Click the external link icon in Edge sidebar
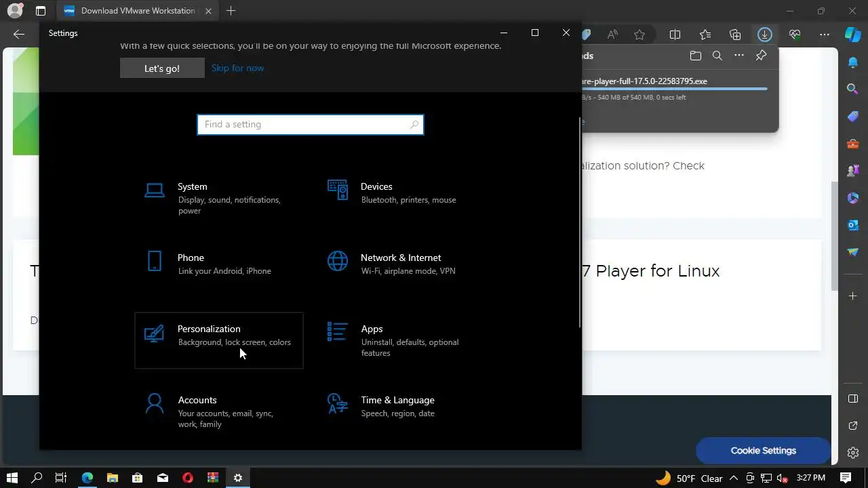This screenshot has width=868, height=488. [x=853, y=426]
